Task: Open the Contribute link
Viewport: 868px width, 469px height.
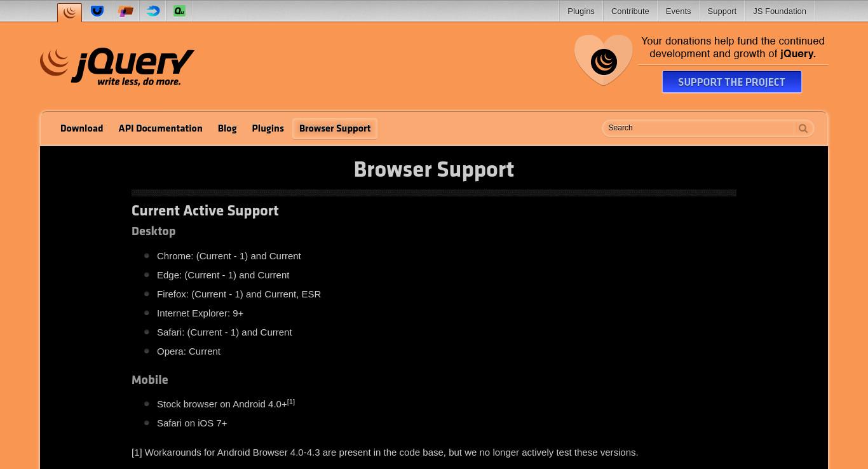Action: 630,11
